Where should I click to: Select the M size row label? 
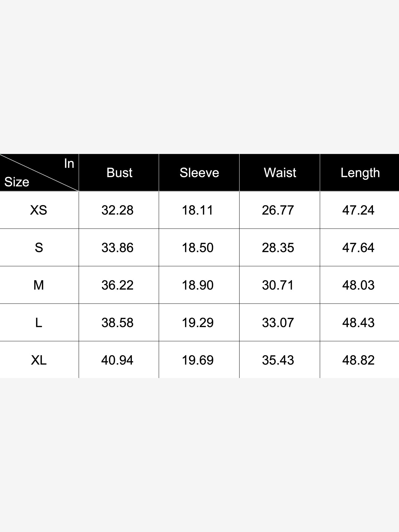tap(39, 285)
